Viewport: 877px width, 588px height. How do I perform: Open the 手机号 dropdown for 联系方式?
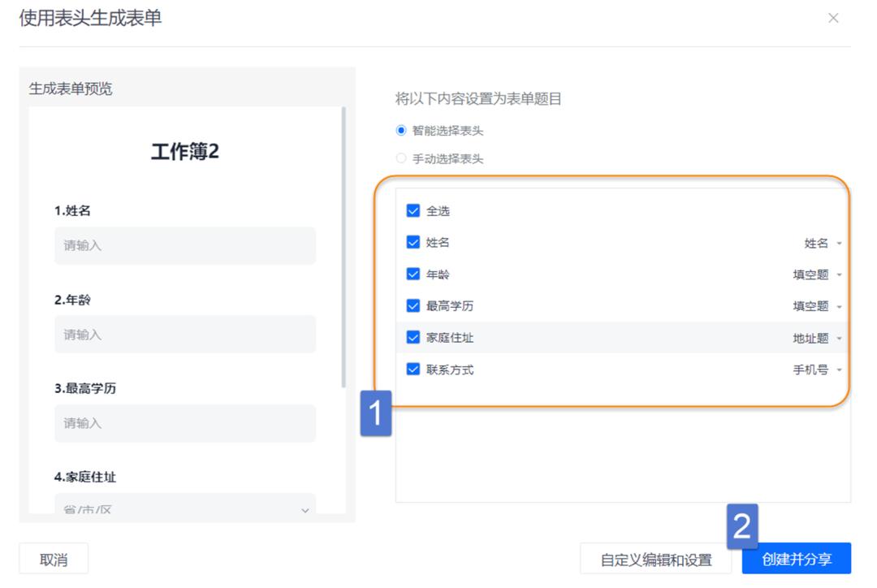(820, 370)
